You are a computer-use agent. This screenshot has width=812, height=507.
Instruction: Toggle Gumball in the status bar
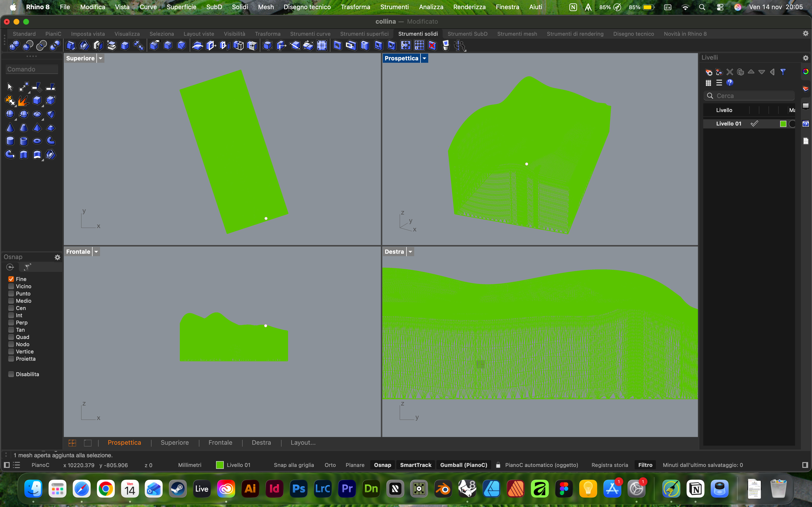(x=463, y=465)
